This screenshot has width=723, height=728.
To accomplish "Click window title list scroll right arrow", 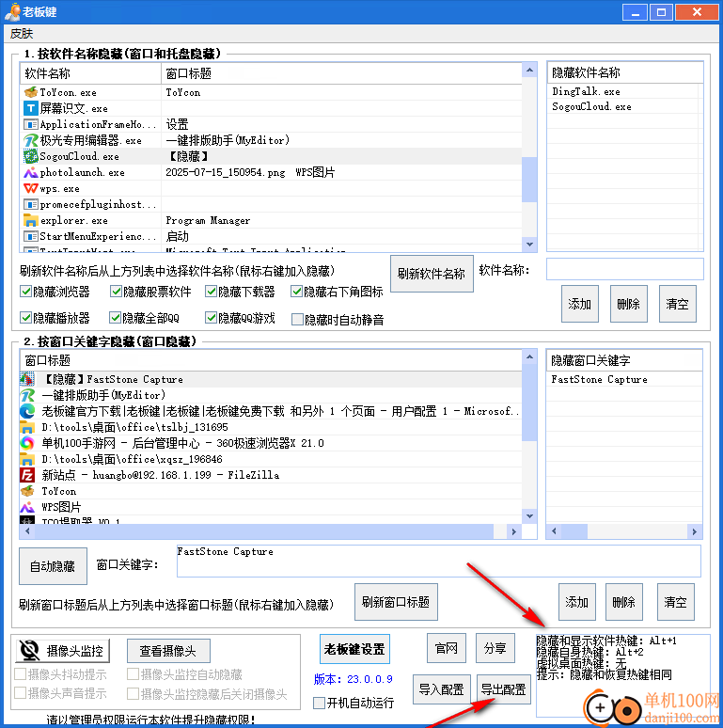I will (513, 531).
